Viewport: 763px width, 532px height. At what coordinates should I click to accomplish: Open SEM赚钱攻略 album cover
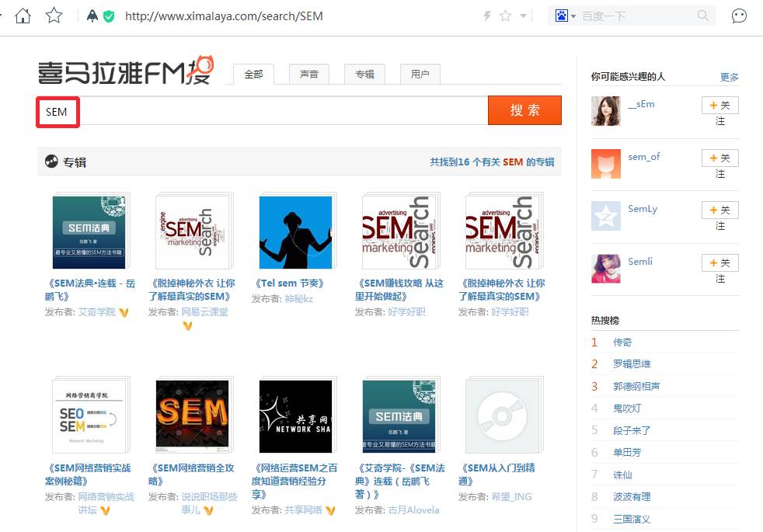(400, 231)
